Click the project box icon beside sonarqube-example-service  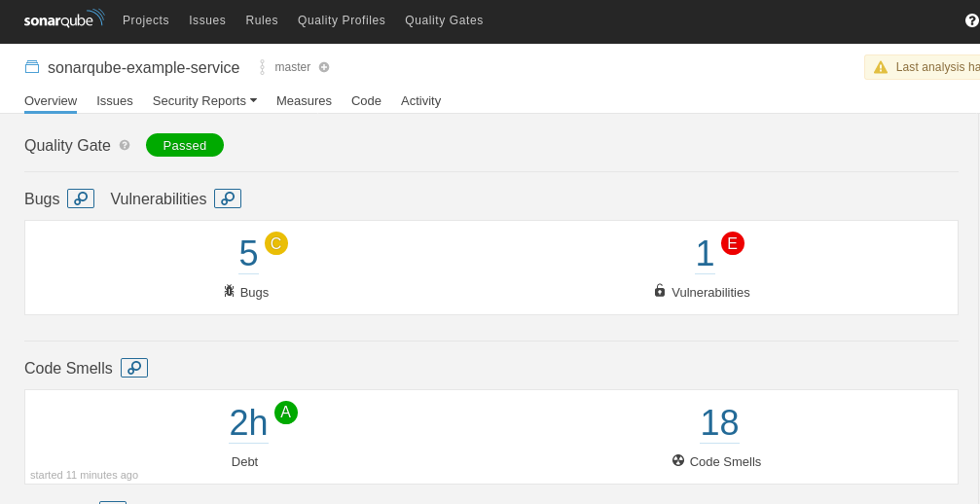32,67
